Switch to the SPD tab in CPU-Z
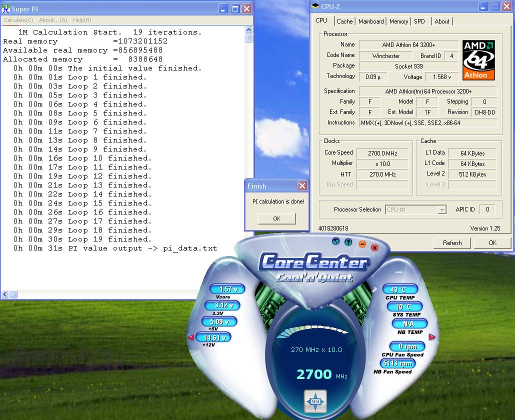515x420 pixels. pyautogui.click(x=419, y=21)
